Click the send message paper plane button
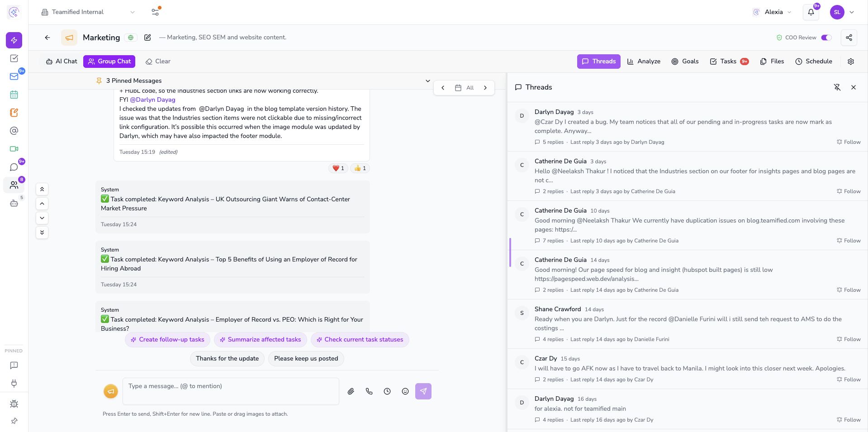868x432 pixels. click(x=423, y=391)
